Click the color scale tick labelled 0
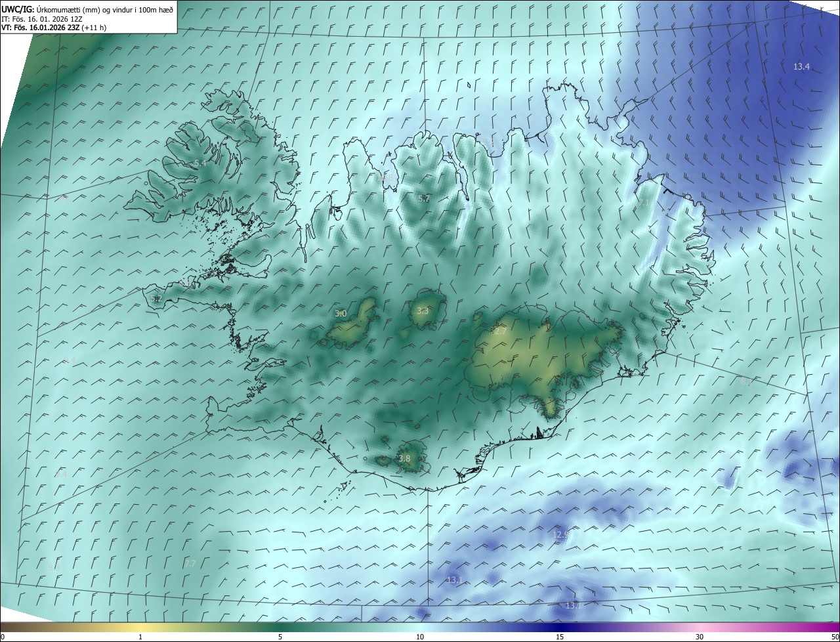The width and height of the screenshot is (840, 642). click(x=3, y=637)
